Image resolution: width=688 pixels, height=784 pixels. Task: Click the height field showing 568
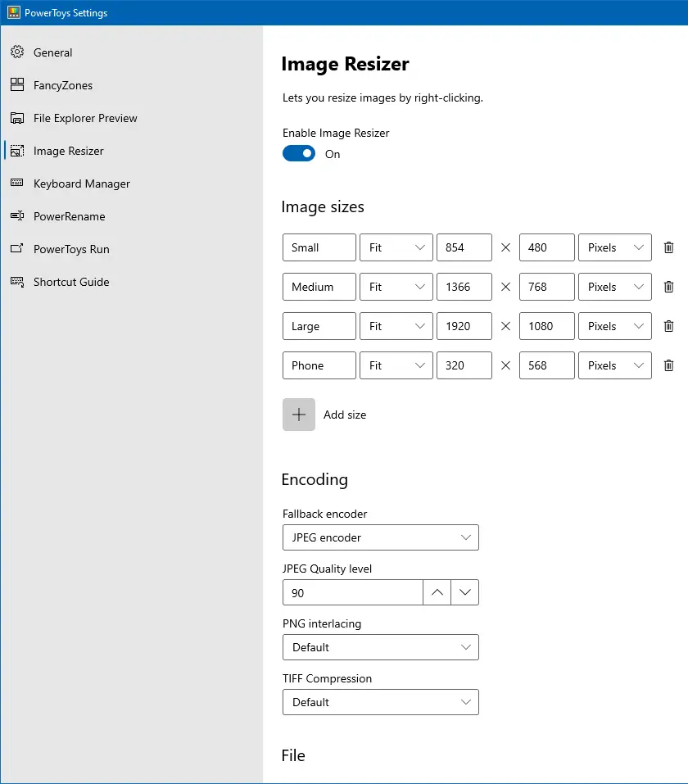tap(547, 365)
